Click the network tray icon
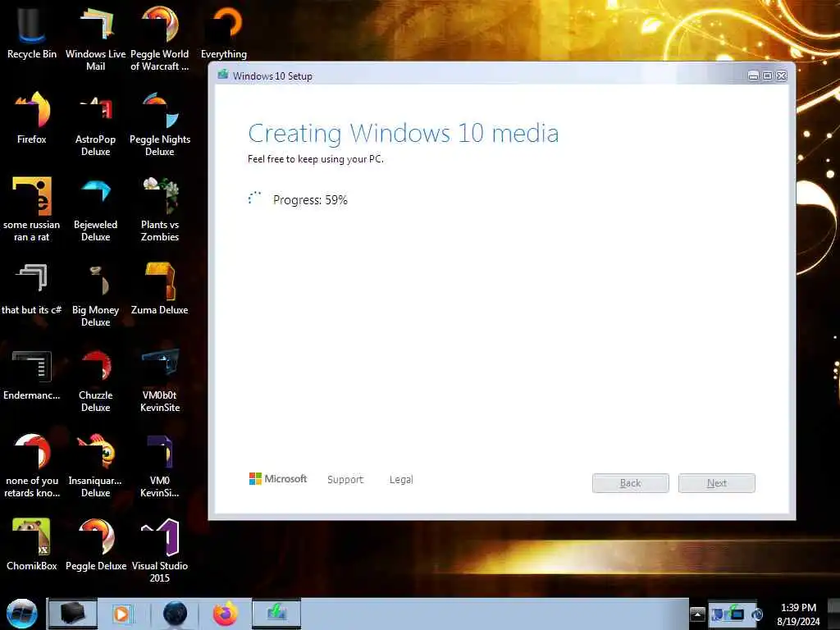The image size is (840, 630). point(737,614)
